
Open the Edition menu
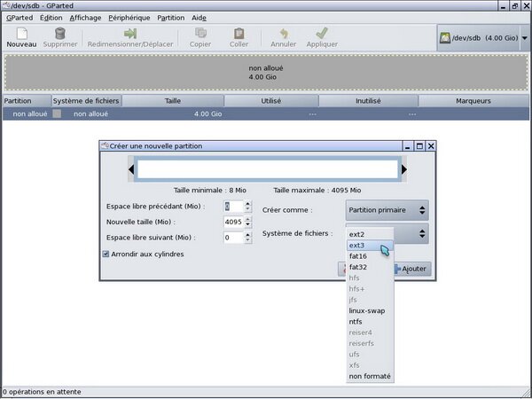[x=51, y=18]
